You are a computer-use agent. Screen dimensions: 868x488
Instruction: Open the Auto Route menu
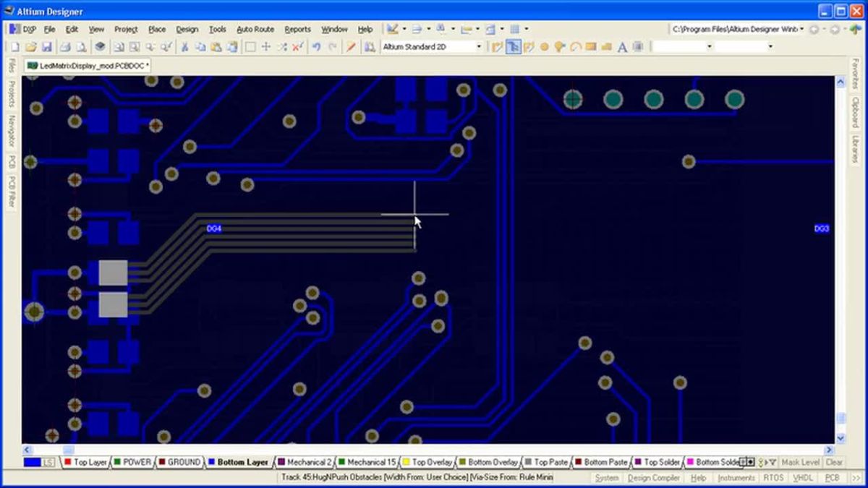(x=255, y=29)
